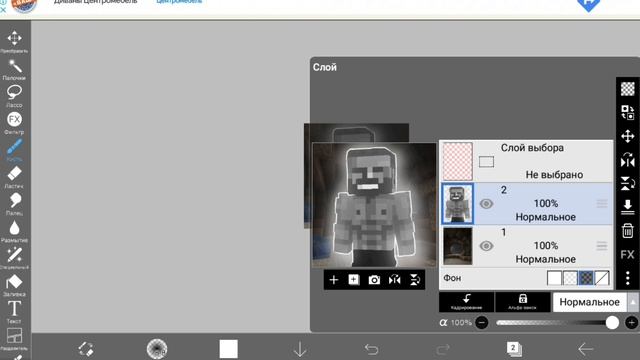
Task: Click the move layer arrows in sidebar
Action: [x=627, y=136]
